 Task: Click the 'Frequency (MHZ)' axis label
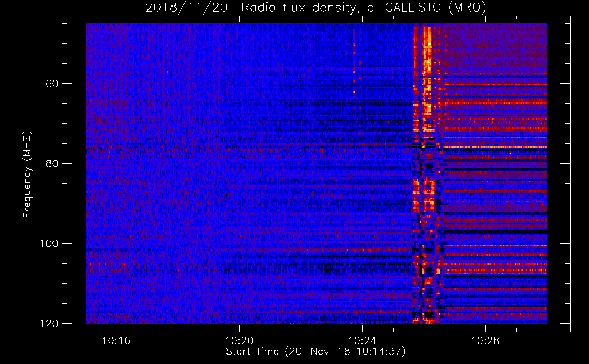coord(27,174)
